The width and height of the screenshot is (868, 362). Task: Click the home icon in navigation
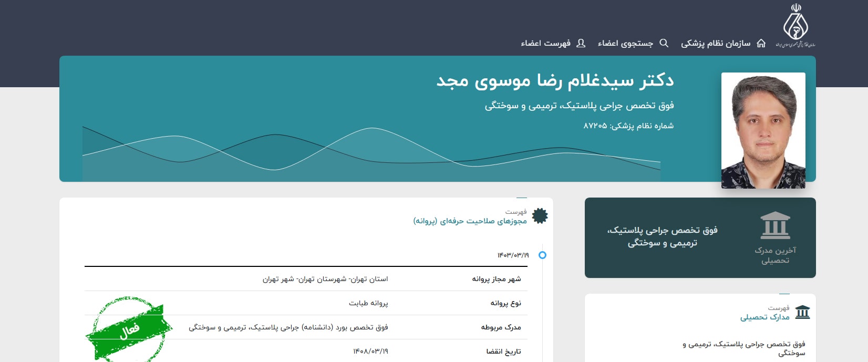click(761, 43)
